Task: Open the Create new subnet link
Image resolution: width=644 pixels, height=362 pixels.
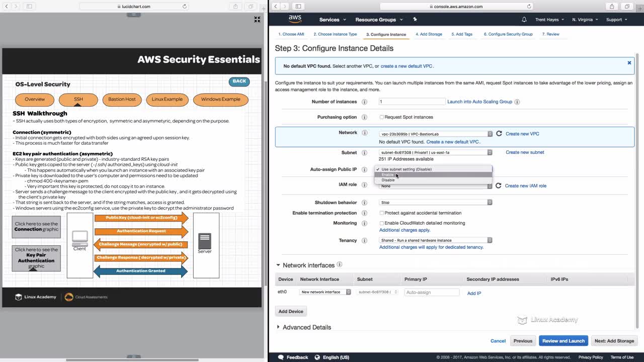Action: click(525, 152)
